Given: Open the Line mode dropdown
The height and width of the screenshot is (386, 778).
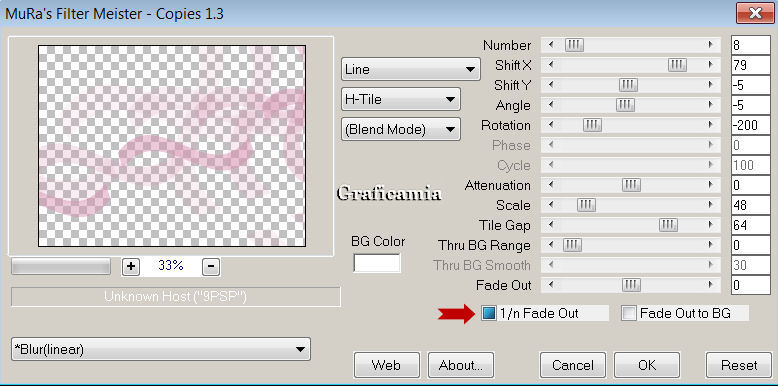Looking at the screenshot, I should [x=410, y=69].
